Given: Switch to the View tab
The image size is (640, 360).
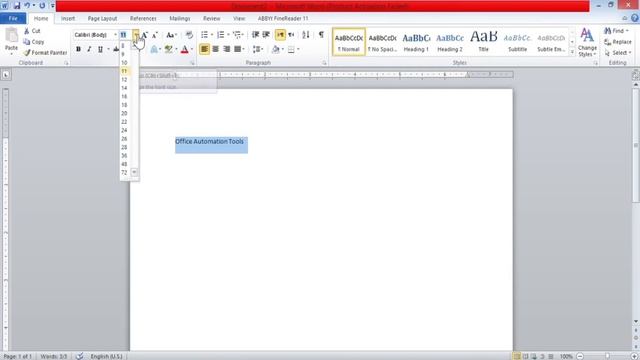Looking at the screenshot, I should (239, 18).
